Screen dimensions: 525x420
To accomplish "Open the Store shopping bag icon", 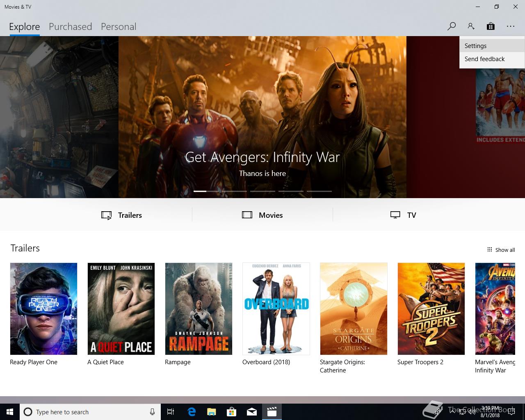I will (x=491, y=26).
